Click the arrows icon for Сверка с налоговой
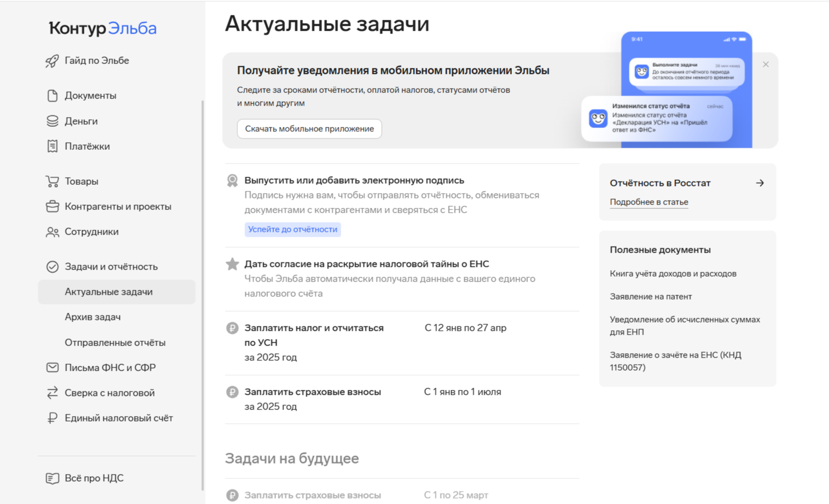 coord(52,392)
